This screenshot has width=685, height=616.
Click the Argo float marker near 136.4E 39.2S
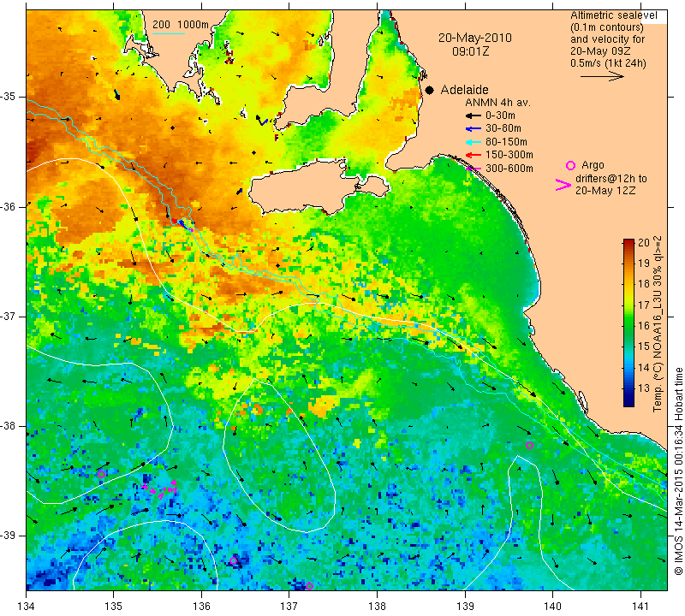pos(233,560)
